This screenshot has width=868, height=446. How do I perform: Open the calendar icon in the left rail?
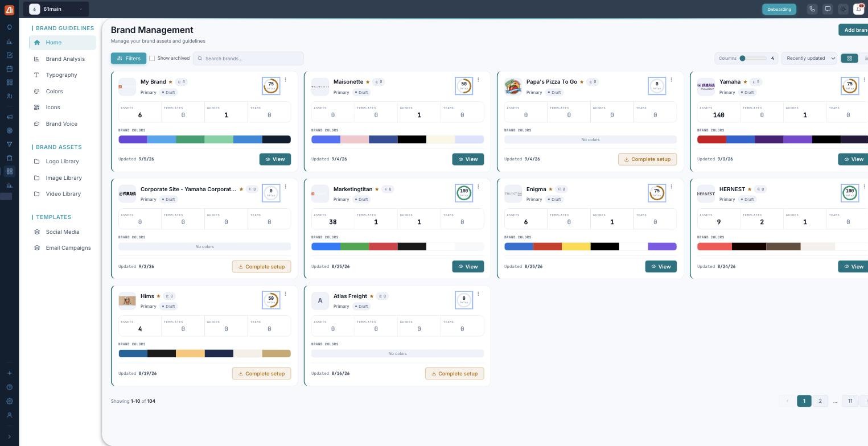9,69
